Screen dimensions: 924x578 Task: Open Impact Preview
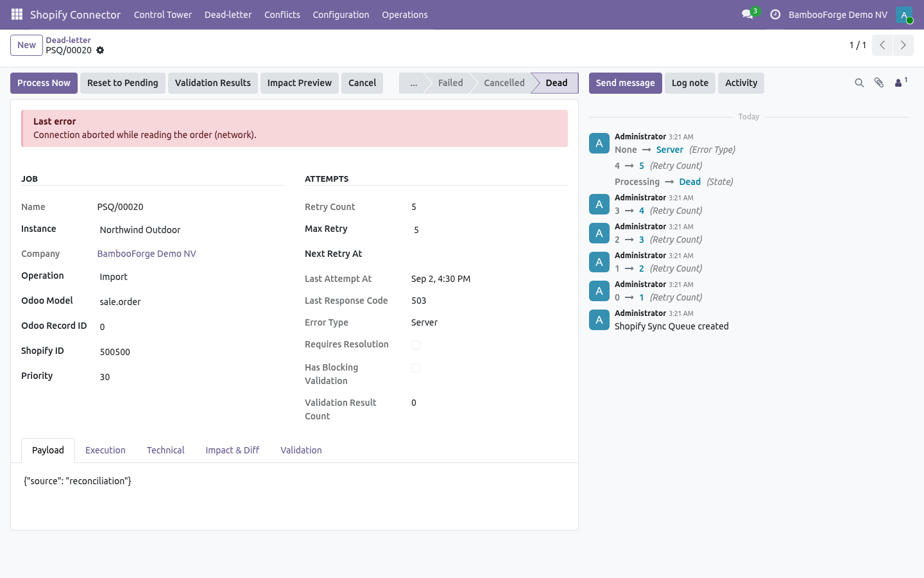300,83
